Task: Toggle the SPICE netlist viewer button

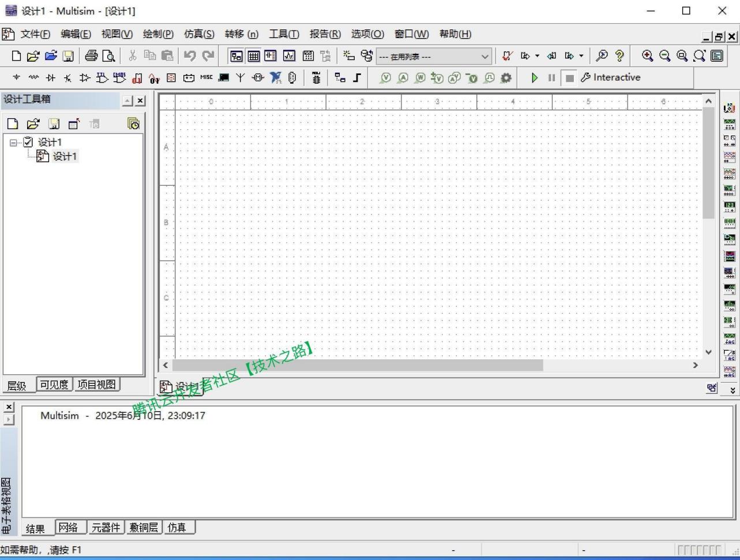Action: click(271, 56)
